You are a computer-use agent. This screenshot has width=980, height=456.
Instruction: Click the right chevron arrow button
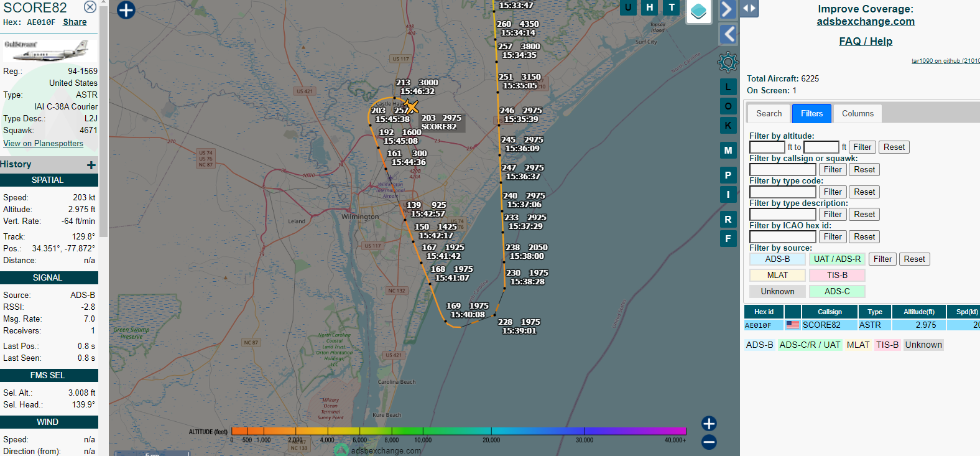(x=728, y=9)
